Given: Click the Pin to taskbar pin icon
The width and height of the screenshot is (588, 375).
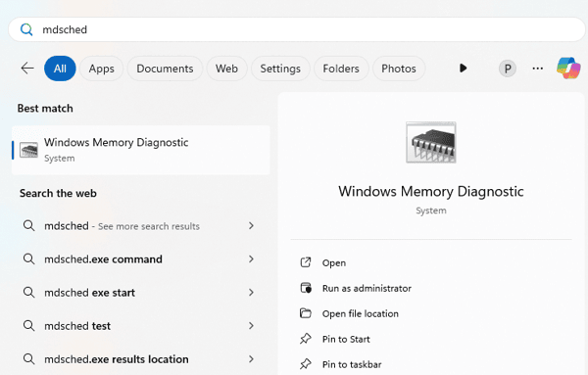Looking at the screenshot, I should (306, 364).
